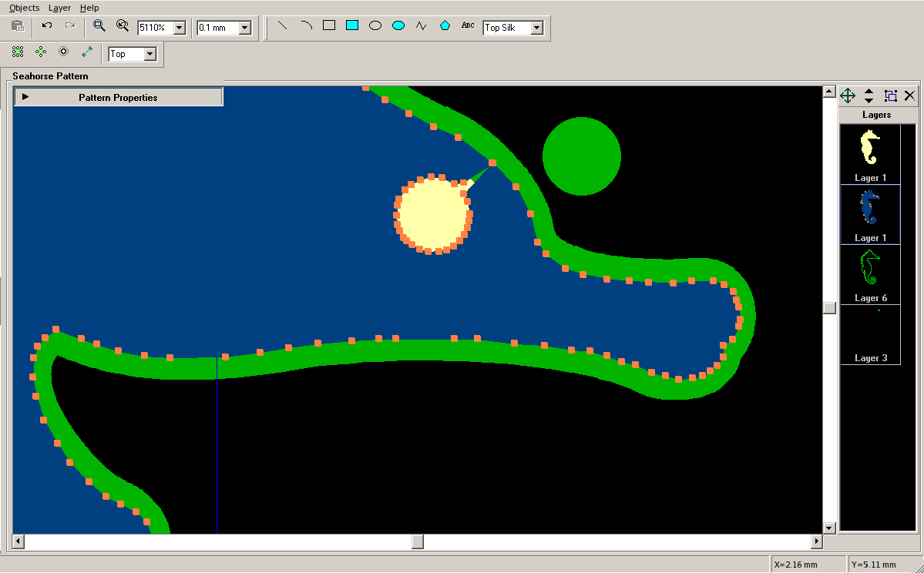Select the straight line drawing tool
Screen dimensions: 924x573
282,25
